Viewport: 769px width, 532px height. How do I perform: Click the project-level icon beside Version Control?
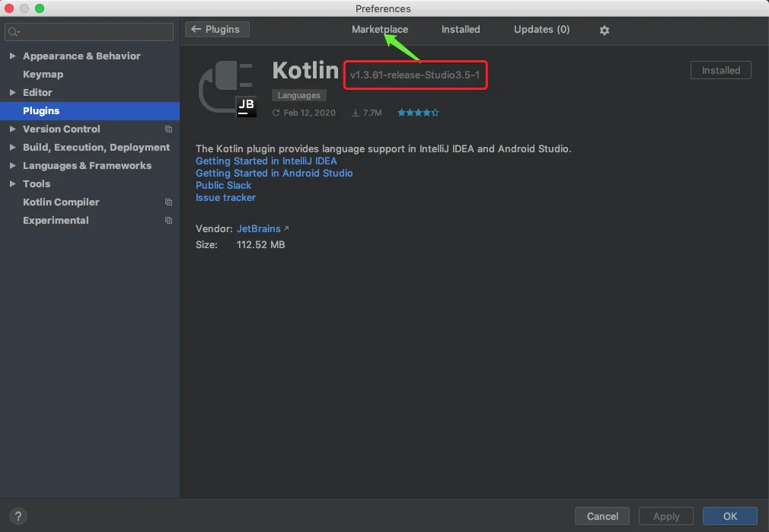(169, 129)
